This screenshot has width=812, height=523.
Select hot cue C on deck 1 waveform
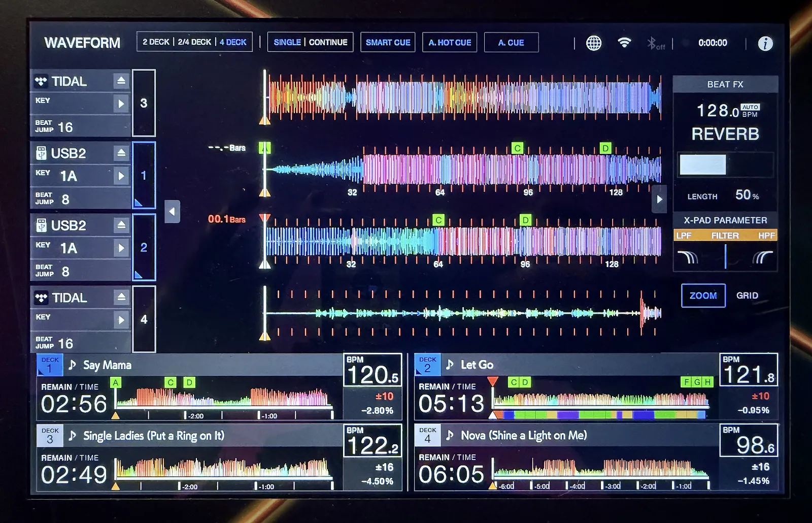point(517,148)
